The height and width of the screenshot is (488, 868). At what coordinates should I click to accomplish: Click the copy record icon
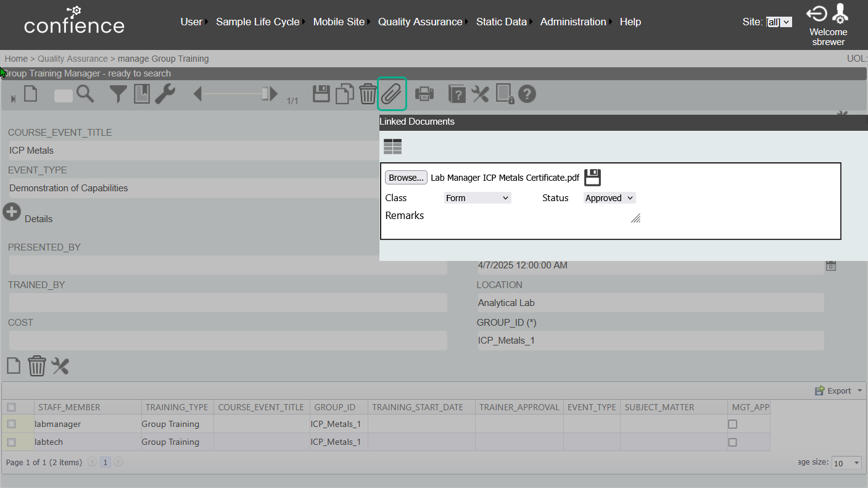pos(345,94)
